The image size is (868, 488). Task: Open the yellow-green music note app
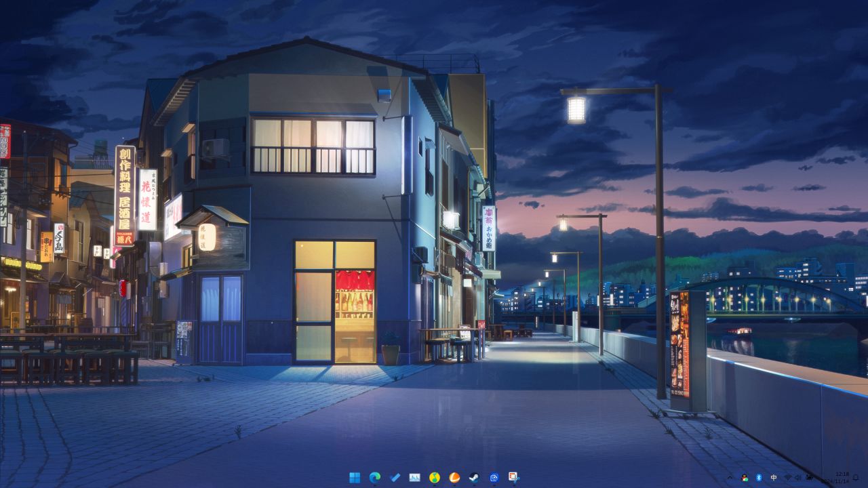pyautogui.click(x=435, y=477)
